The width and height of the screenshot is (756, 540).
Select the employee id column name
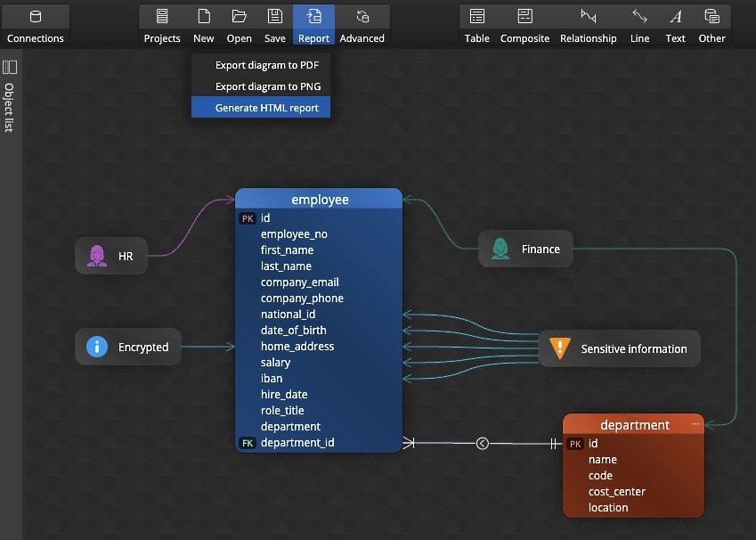(265, 218)
